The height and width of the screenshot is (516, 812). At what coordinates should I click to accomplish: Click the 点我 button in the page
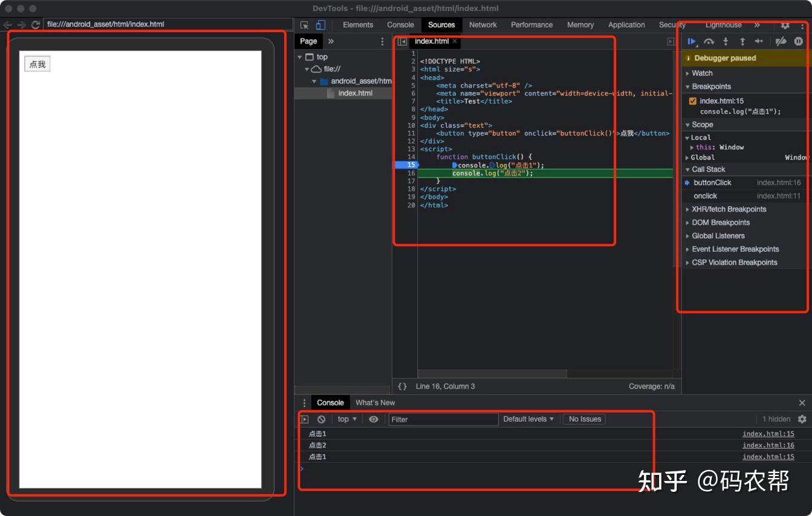tap(37, 63)
